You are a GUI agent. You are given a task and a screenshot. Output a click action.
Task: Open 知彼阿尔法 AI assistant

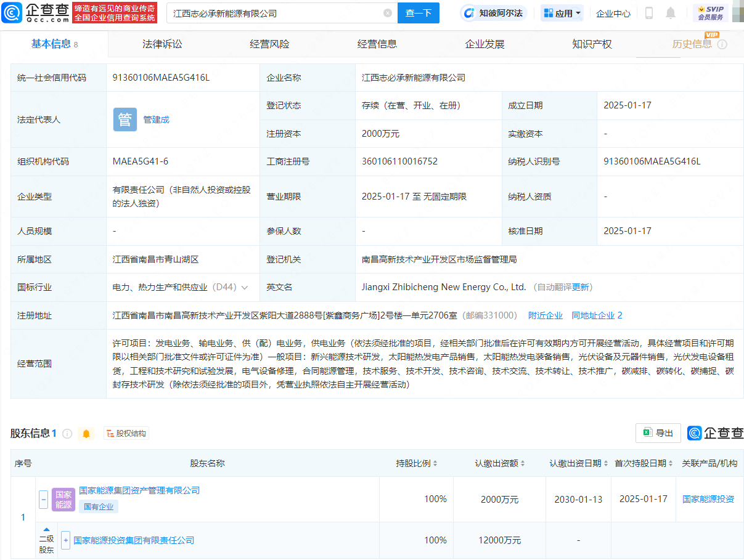(x=494, y=13)
